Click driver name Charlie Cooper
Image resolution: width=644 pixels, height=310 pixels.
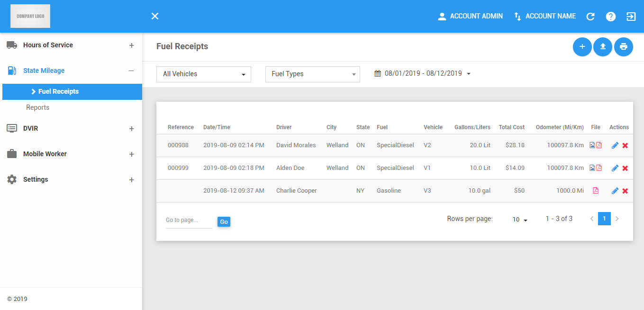[297, 191]
